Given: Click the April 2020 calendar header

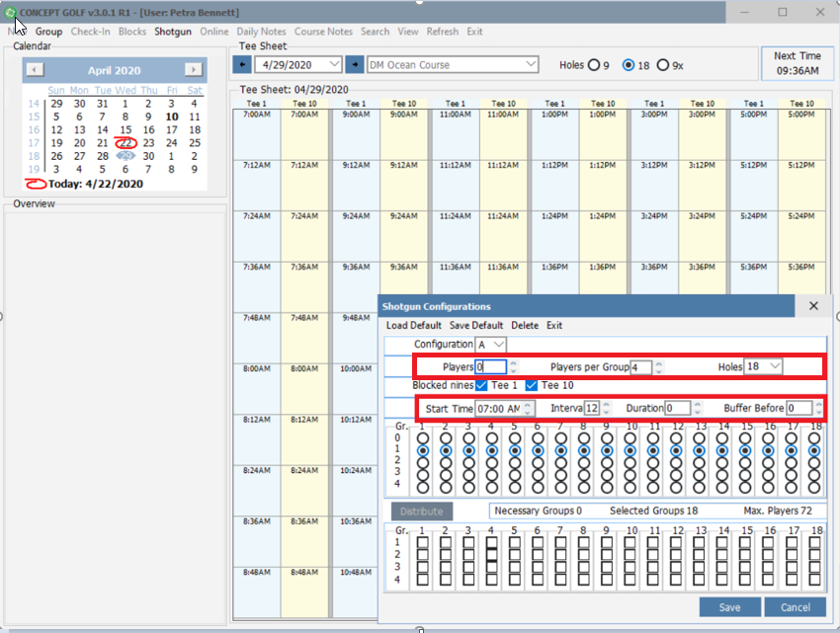Looking at the screenshot, I should pos(114,70).
